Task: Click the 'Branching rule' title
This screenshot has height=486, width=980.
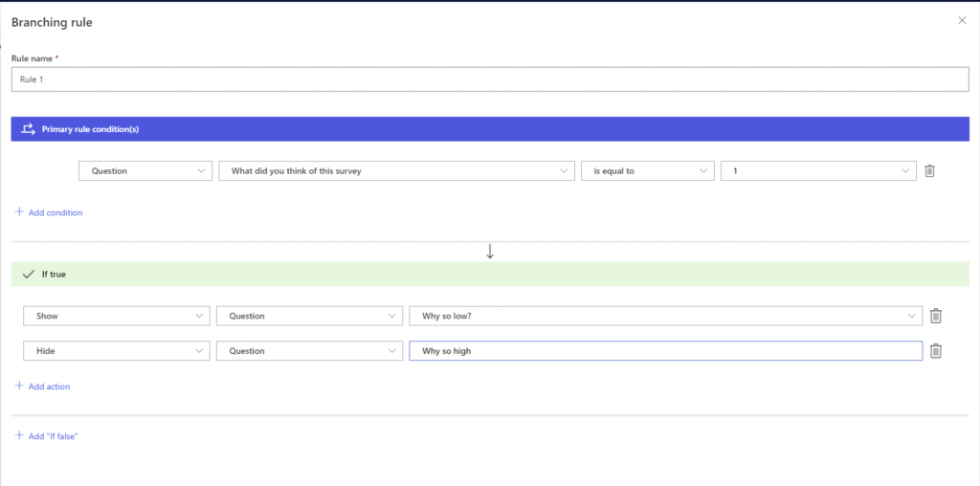Action: click(x=52, y=23)
